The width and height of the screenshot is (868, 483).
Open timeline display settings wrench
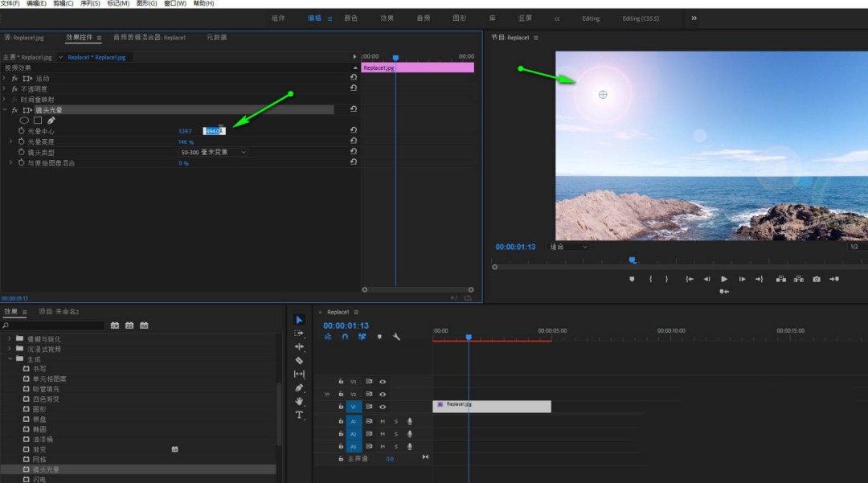point(396,337)
